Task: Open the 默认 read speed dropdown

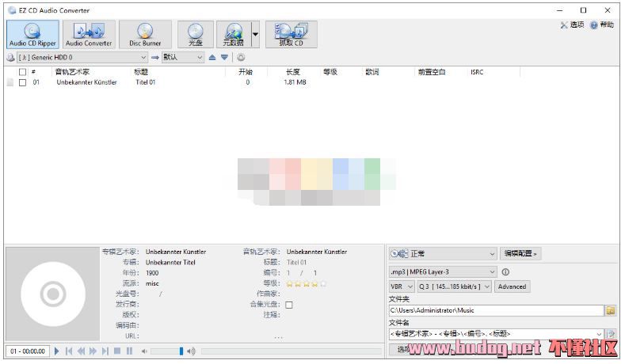Action: tap(183, 57)
